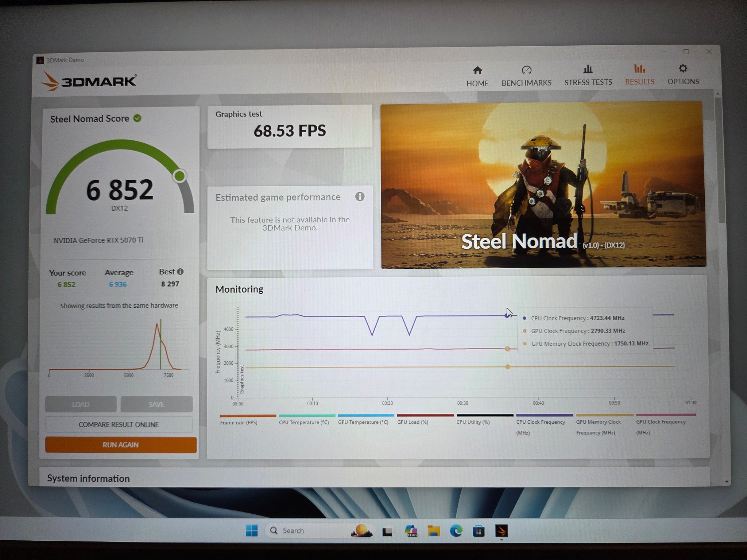Open the HOME tab icon
This screenshot has width=747, height=560.
(x=477, y=70)
